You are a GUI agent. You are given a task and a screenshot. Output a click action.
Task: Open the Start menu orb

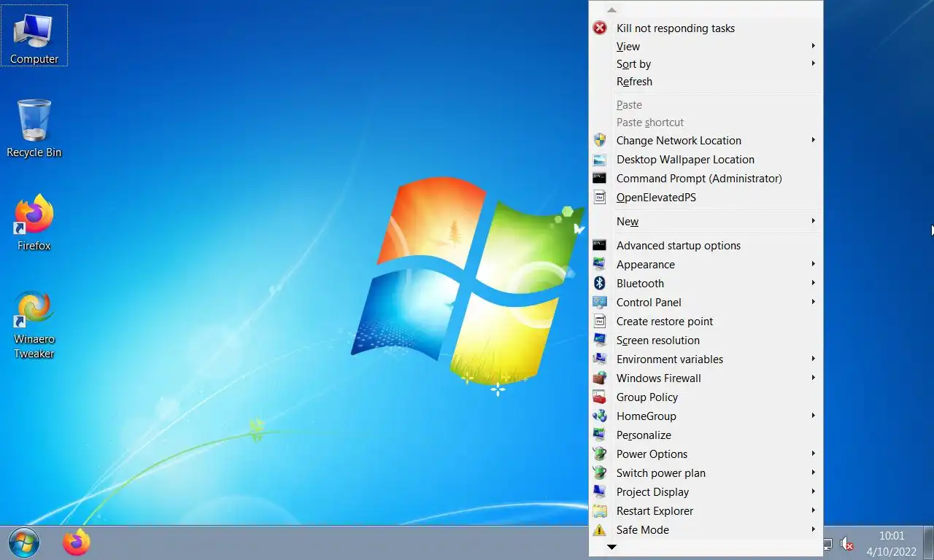[23, 542]
